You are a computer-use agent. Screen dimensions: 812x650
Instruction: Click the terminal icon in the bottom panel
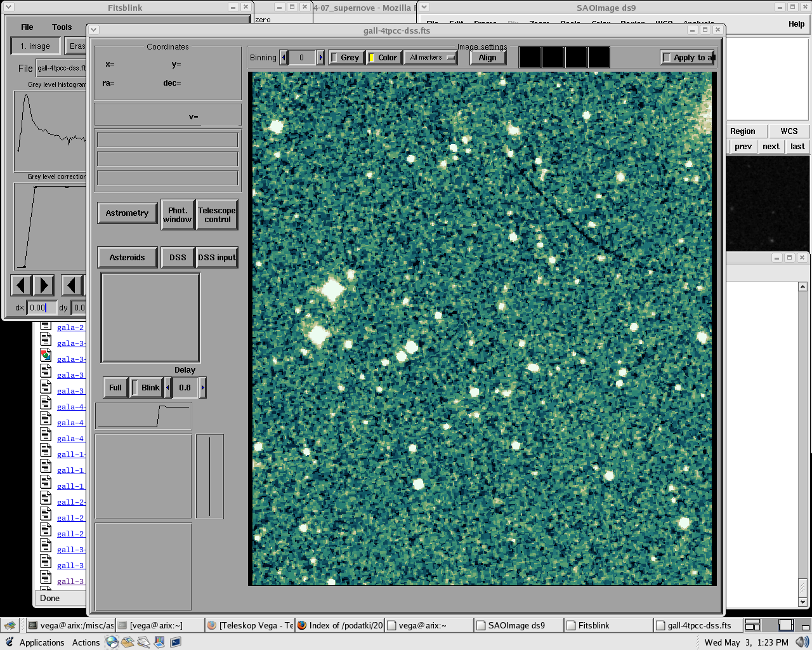click(175, 642)
